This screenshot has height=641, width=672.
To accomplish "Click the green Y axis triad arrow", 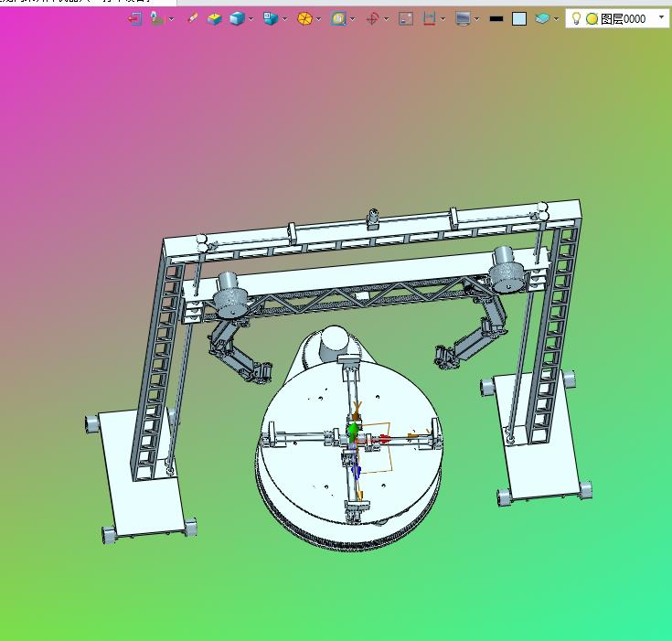I will (353, 430).
